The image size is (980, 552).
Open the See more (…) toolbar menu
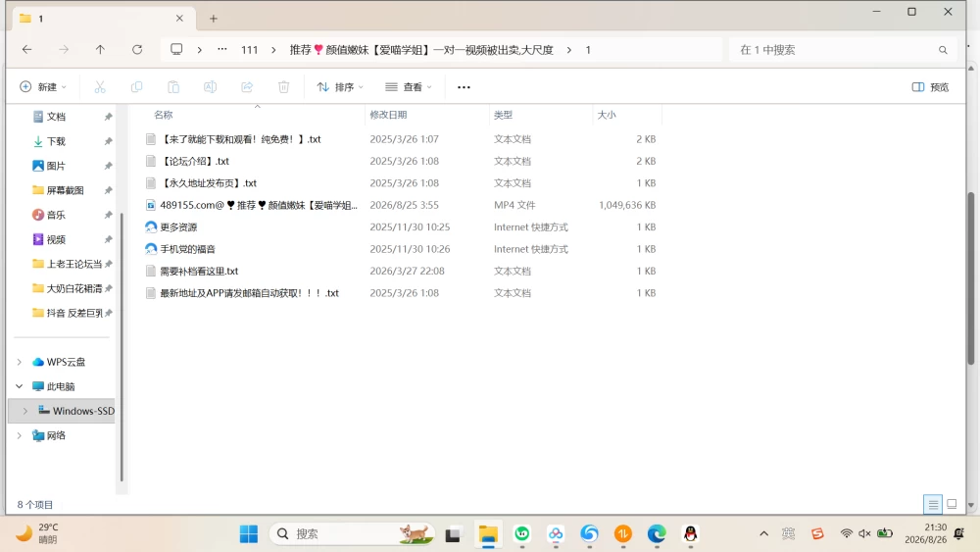[464, 87]
